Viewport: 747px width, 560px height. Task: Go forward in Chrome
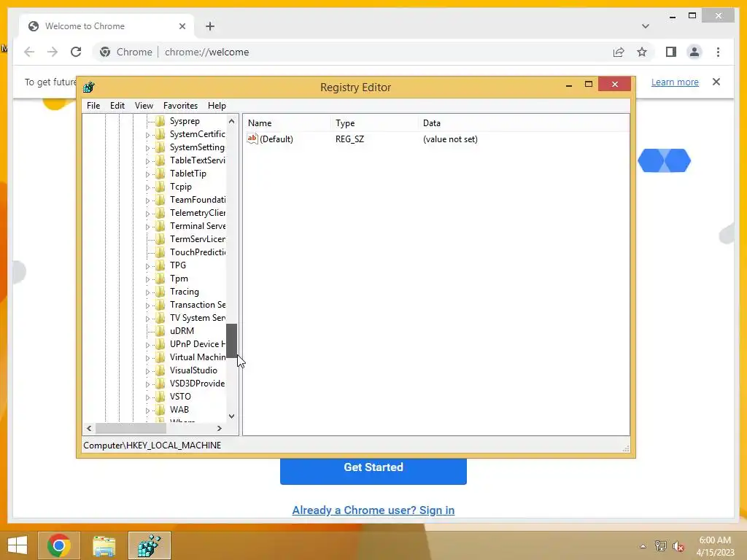click(x=53, y=52)
